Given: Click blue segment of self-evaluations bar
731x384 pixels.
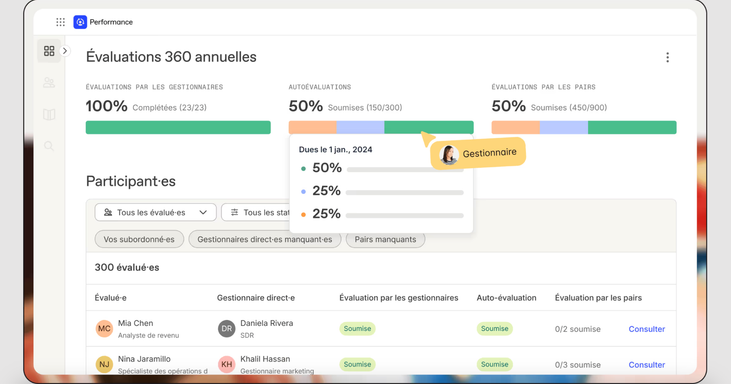Looking at the screenshot, I should [360, 127].
